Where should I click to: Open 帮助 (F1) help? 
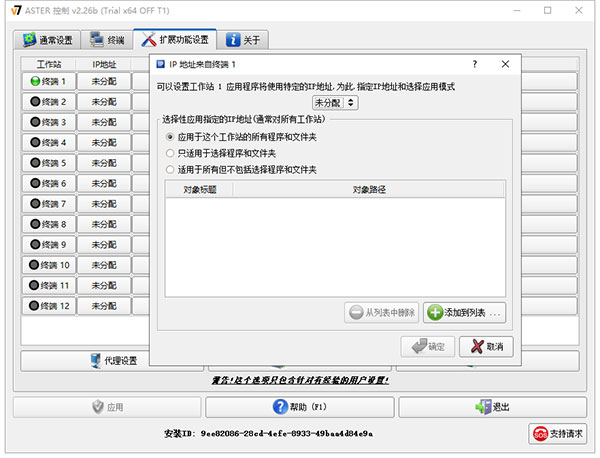point(300,407)
